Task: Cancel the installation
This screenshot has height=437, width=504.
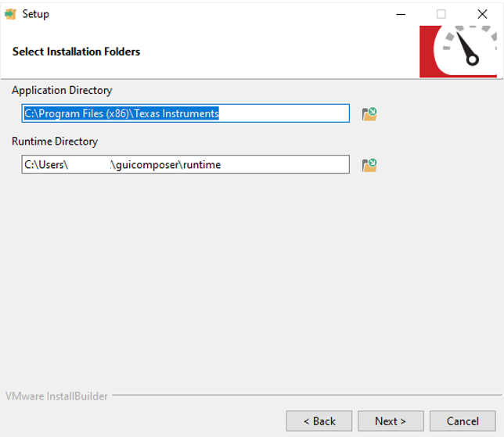Action: [463, 421]
